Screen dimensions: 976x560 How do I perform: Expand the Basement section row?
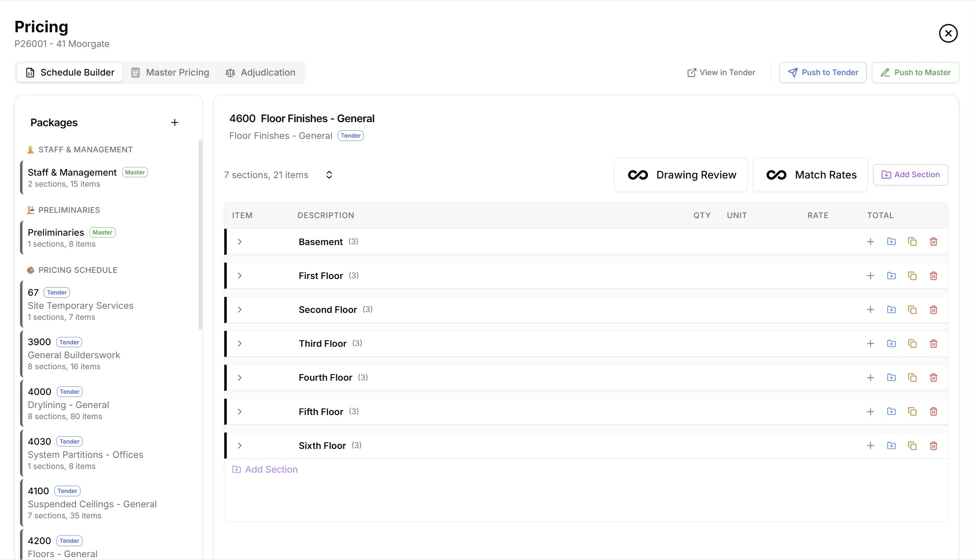tap(239, 241)
